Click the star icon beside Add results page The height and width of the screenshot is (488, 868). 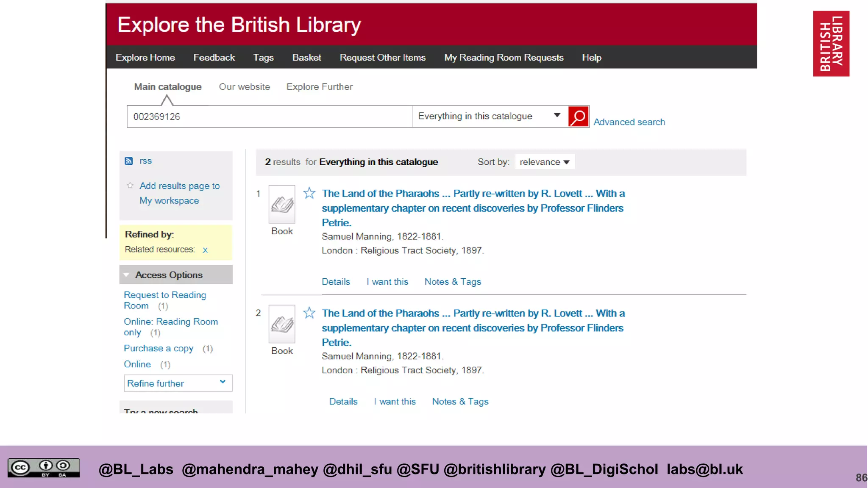coord(130,186)
